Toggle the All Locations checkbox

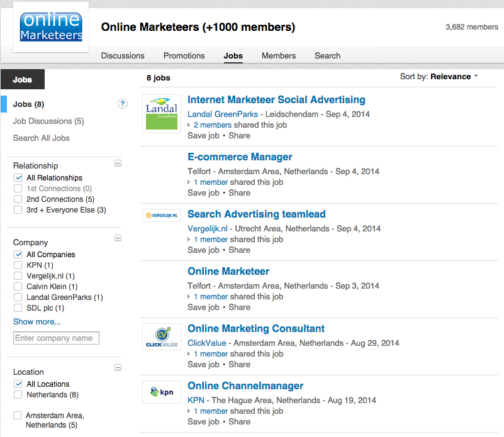pos(18,384)
